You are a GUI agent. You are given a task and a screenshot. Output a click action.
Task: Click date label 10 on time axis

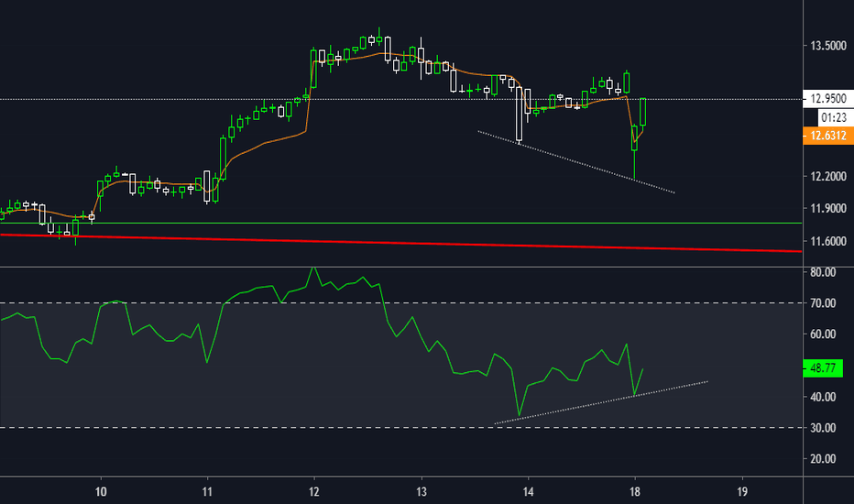pyautogui.click(x=101, y=492)
